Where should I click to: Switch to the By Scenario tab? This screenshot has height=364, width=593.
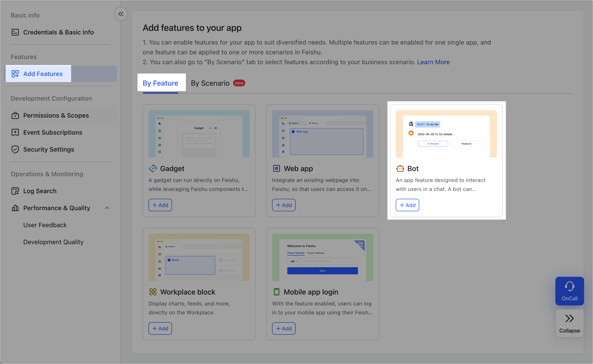coord(210,83)
